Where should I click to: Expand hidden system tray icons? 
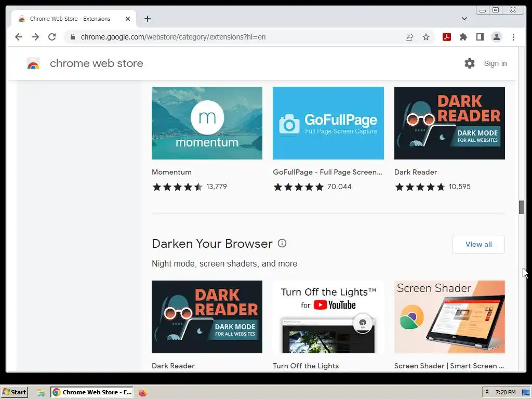[x=487, y=392]
